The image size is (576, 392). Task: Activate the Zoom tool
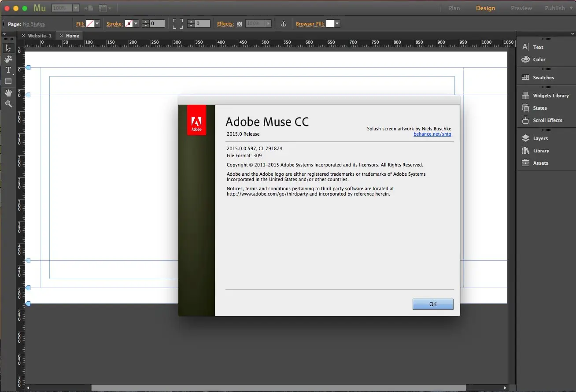[8, 104]
